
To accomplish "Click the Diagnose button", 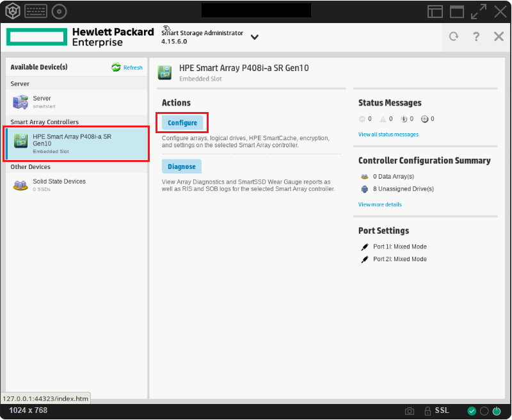I will click(182, 166).
